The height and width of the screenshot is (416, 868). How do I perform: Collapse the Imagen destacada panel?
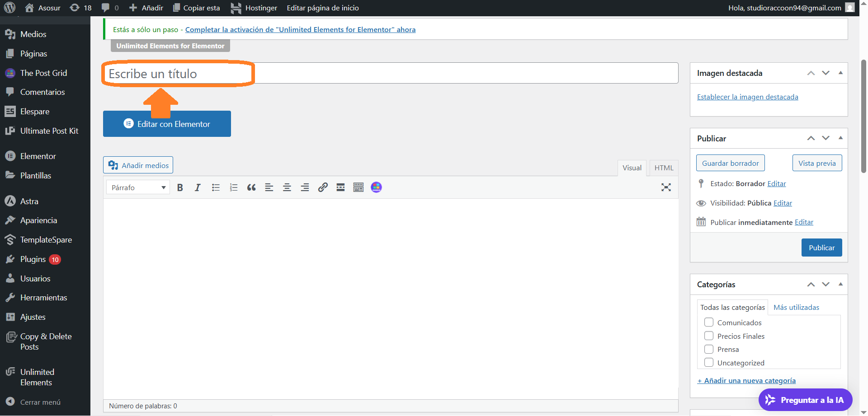pyautogui.click(x=840, y=73)
